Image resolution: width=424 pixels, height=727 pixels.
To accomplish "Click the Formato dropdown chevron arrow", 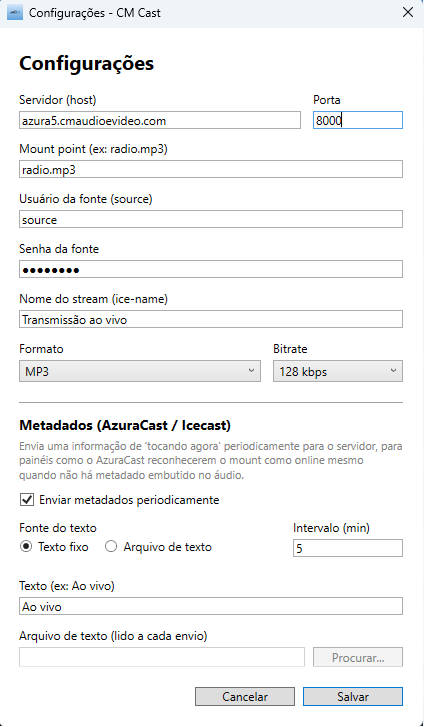I will [251, 371].
